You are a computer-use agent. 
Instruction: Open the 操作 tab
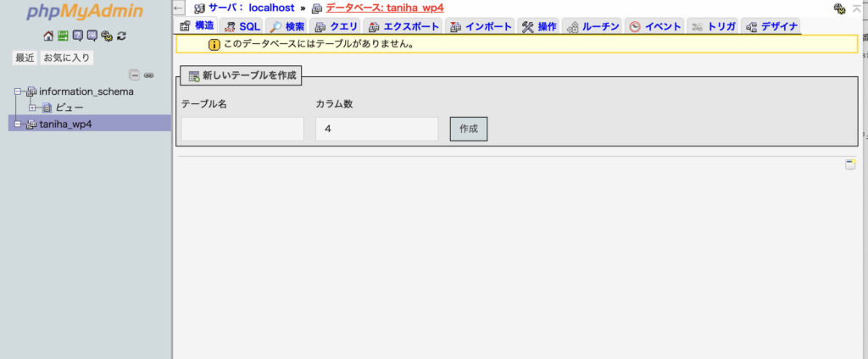tap(538, 26)
